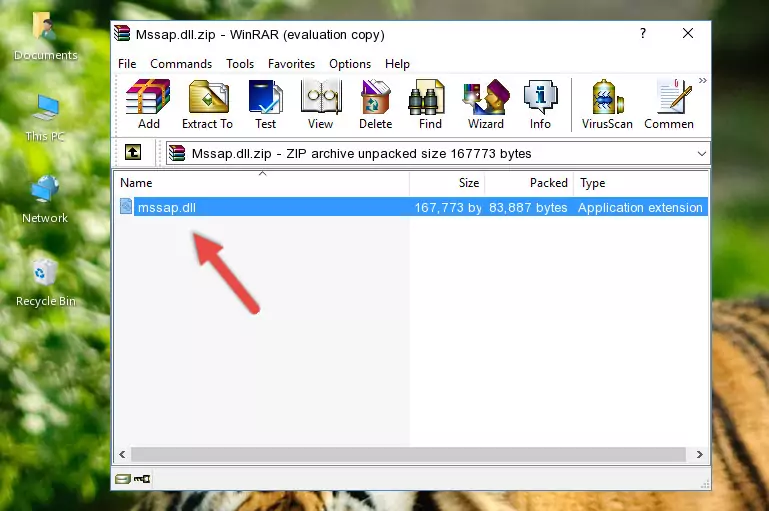The height and width of the screenshot is (511, 769).
Task: Expand toolbar overflow chevron
Action: point(702,81)
